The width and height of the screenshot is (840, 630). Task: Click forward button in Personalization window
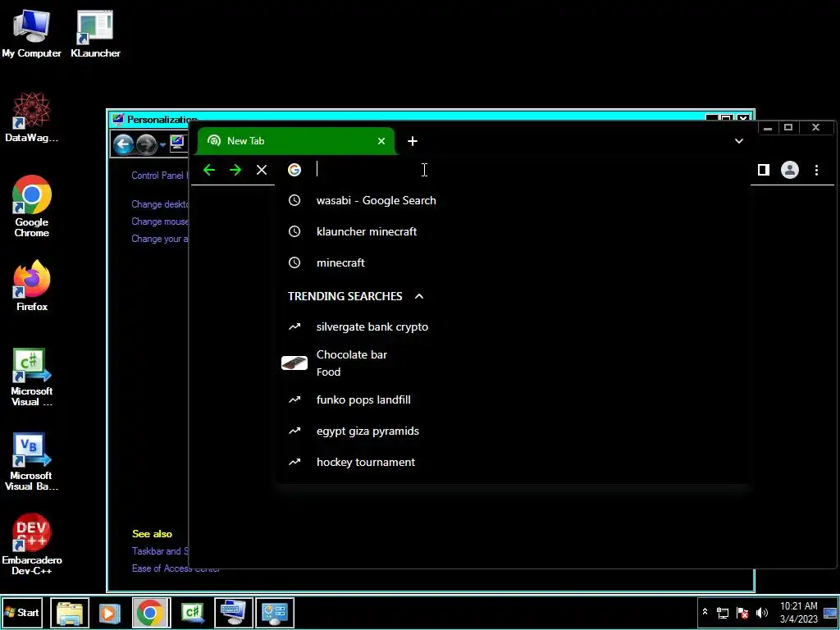[x=146, y=144]
